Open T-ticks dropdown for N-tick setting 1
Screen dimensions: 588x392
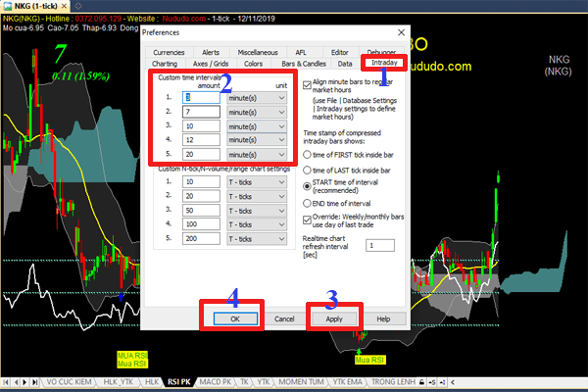click(x=257, y=182)
